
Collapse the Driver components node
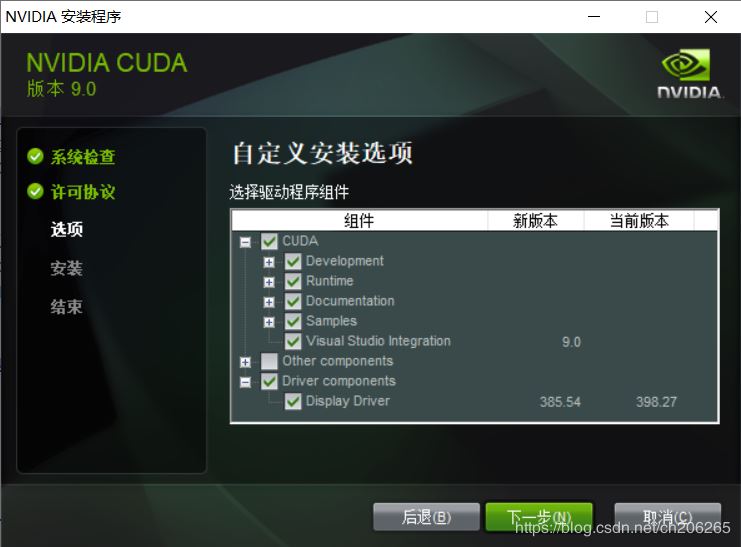(x=245, y=382)
